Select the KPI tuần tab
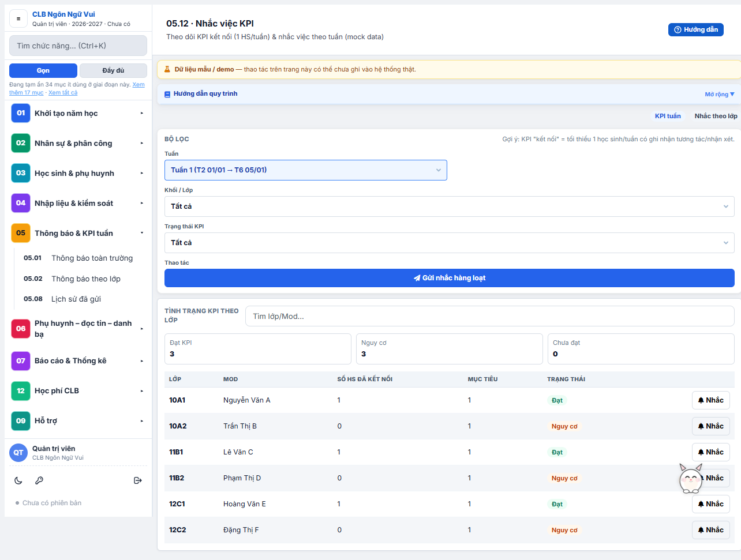This screenshot has width=741, height=560. [668, 116]
